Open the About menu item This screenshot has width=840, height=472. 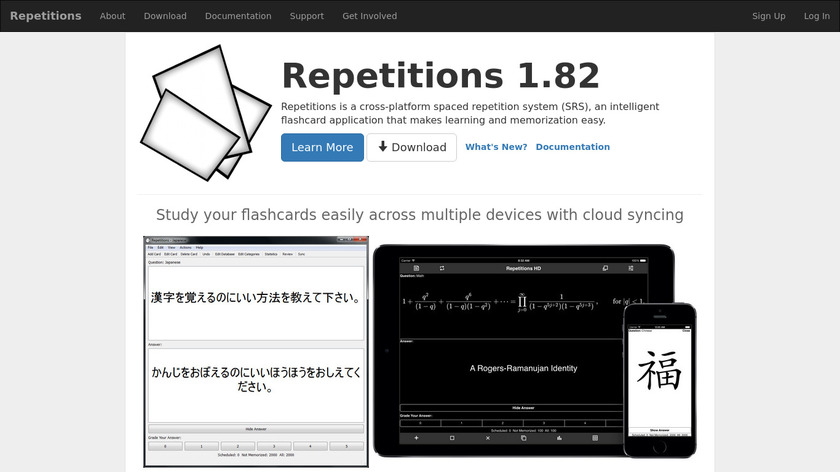pyautogui.click(x=112, y=16)
